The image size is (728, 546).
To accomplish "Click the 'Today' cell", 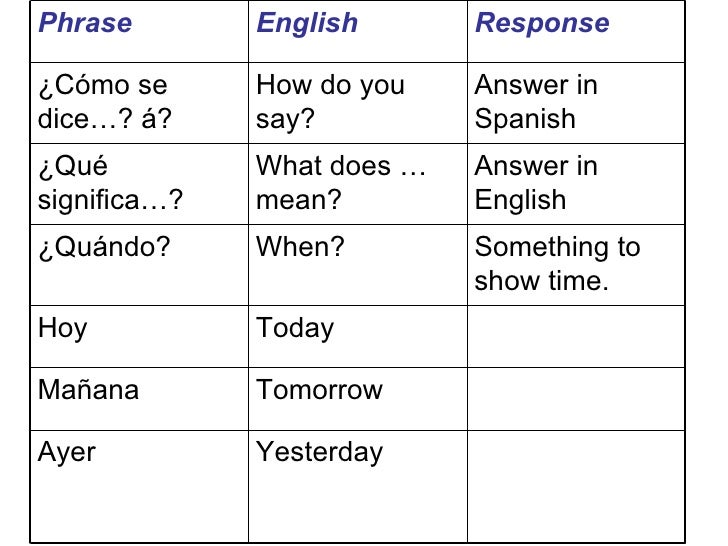I will point(295,329).
